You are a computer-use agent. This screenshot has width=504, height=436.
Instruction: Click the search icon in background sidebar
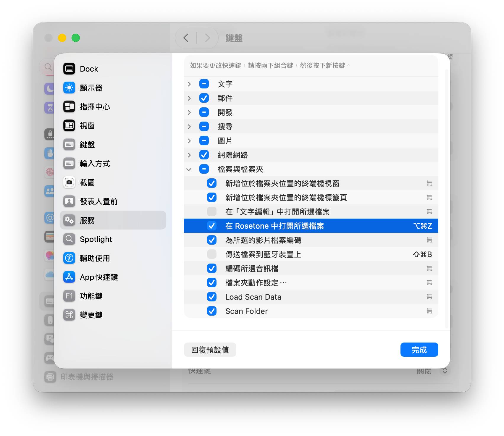48,67
